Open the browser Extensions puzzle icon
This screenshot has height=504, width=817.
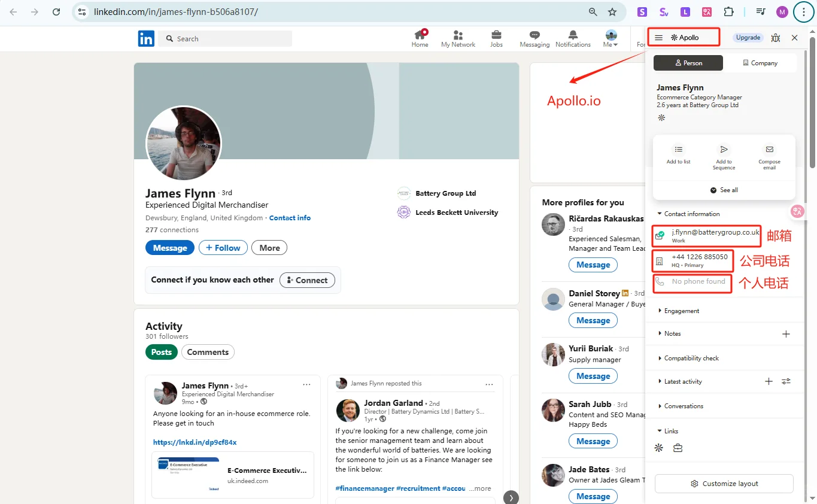click(728, 12)
